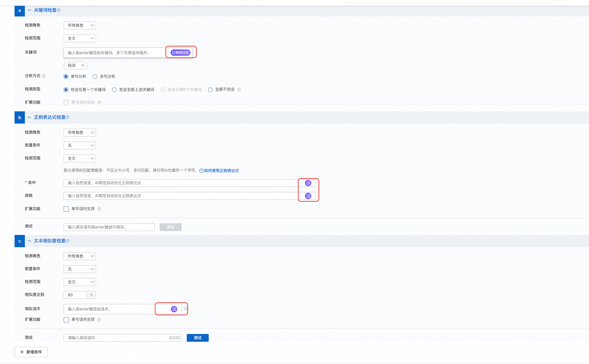Focus similarity test input with 0/200 counter
This screenshot has width=589, height=364.
[122, 338]
